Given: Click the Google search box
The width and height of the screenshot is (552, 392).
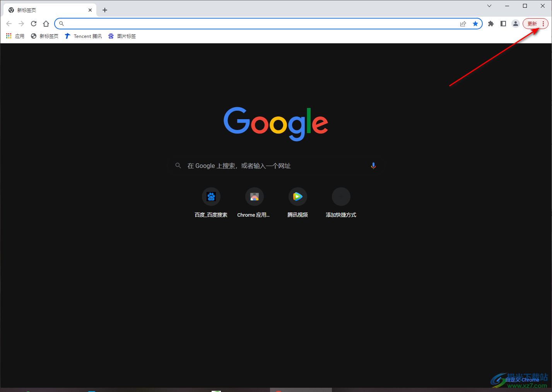Looking at the screenshot, I should pyautogui.click(x=276, y=166).
